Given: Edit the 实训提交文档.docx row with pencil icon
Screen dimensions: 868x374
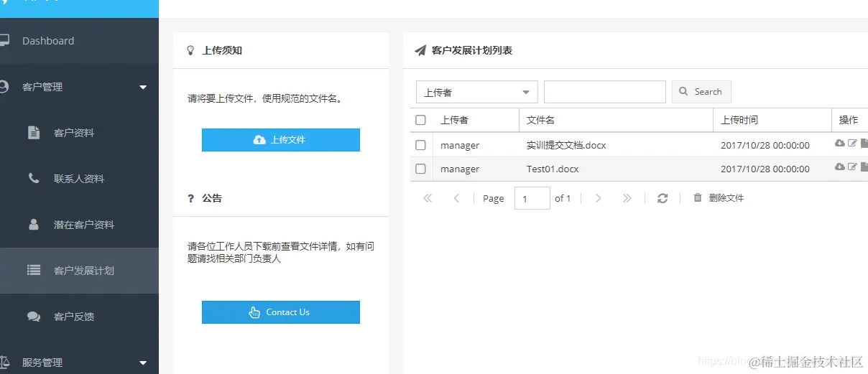Looking at the screenshot, I should click(852, 143).
